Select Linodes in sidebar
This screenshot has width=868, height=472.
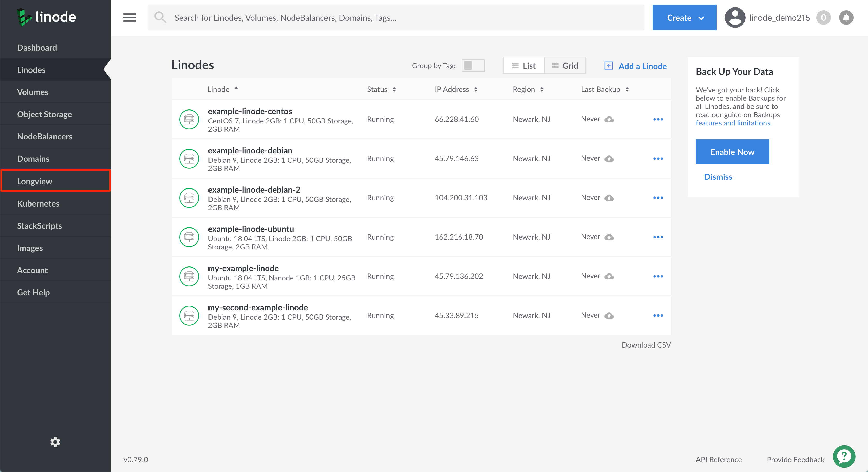tap(55, 70)
